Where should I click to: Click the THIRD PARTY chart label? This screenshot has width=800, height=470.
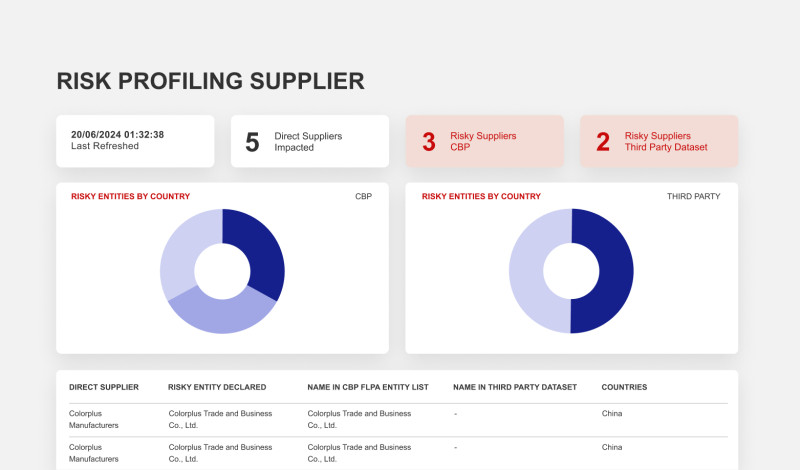(x=693, y=197)
